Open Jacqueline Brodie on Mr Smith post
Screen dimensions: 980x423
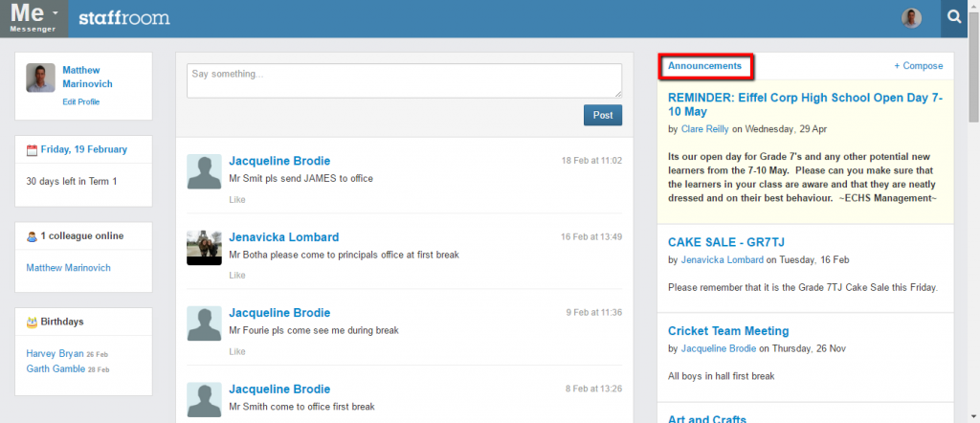click(x=279, y=390)
